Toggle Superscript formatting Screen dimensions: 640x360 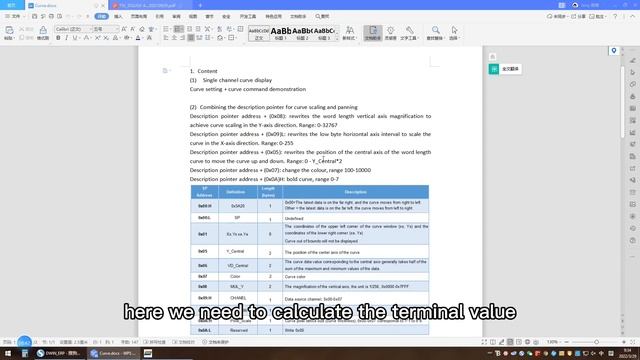coord(98,38)
